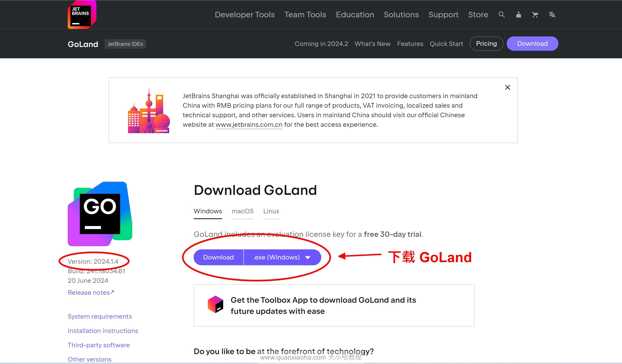Open Other versions link
The width and height of the screenshot is (622, 364).
click(89, 359)
